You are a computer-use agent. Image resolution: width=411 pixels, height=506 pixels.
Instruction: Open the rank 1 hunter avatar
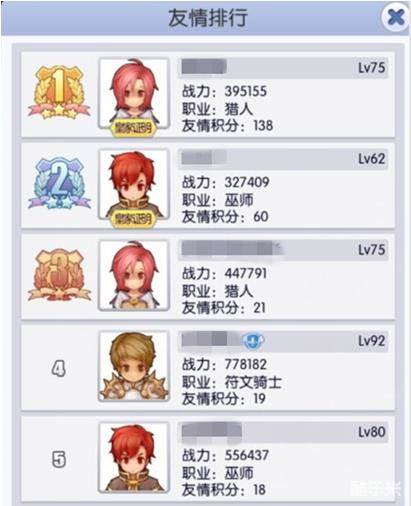tap(134, 93)
